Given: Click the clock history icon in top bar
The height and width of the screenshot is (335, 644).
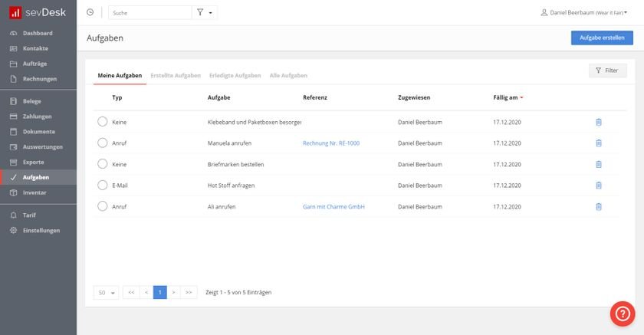Looking at the screenshot, I should click(90, 12).
